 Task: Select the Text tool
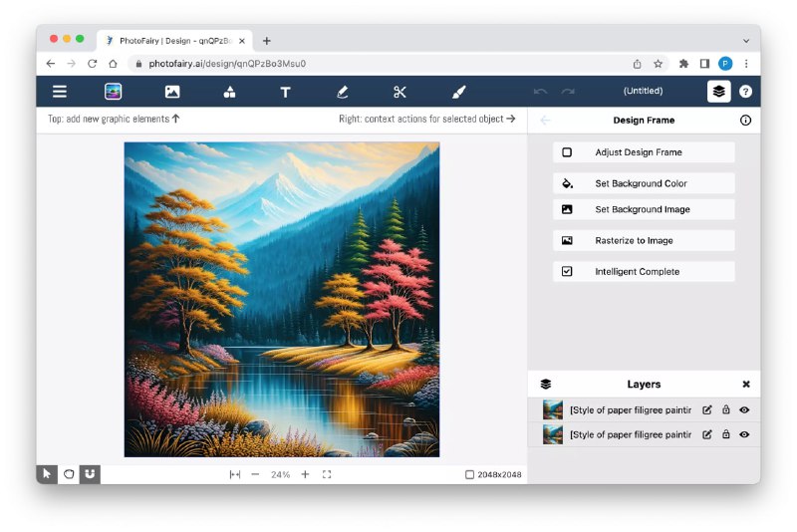click(285, 92)
